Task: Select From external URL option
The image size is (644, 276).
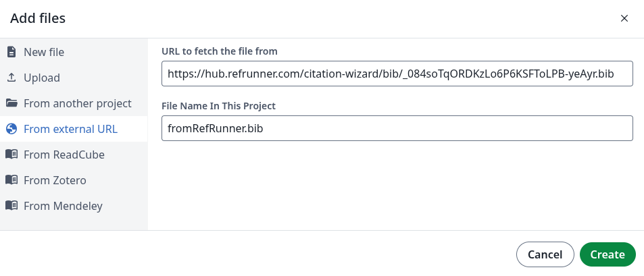Action: [74, 129]
